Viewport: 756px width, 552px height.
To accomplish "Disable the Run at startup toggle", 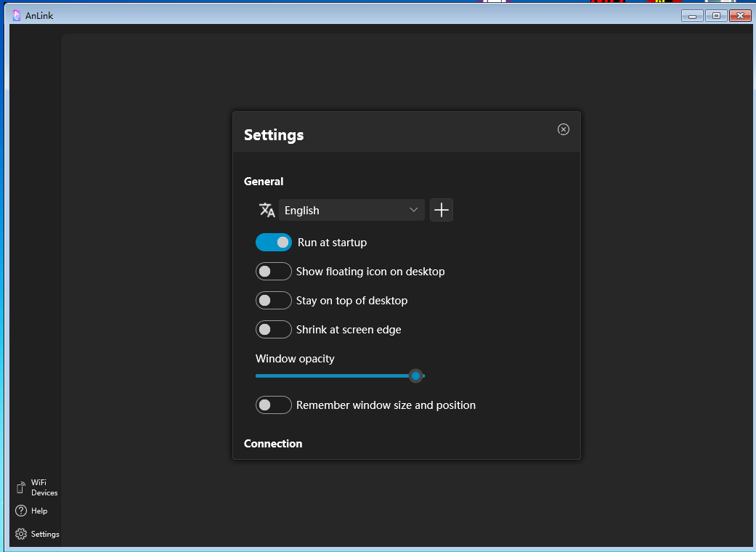I will (274, 242).
